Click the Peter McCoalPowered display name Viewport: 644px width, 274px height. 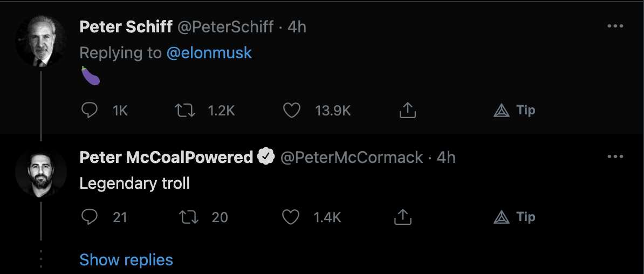pos(166,157)
